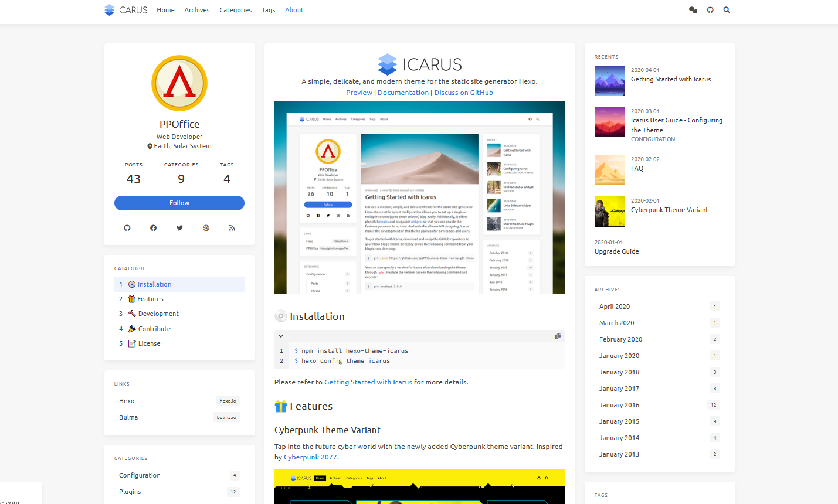
Task: Open the comments chat icon in the navbar
Action: point(693,10)
